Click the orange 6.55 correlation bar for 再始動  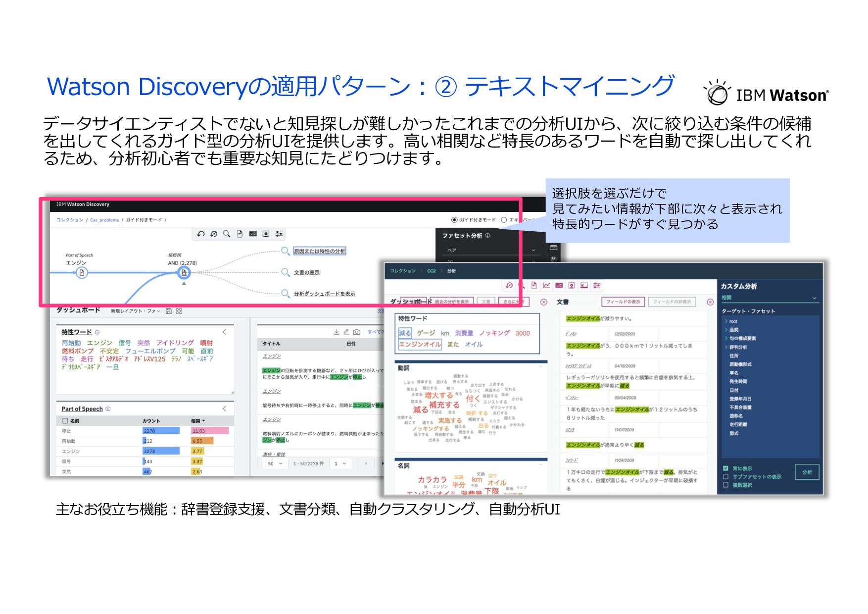202,441
